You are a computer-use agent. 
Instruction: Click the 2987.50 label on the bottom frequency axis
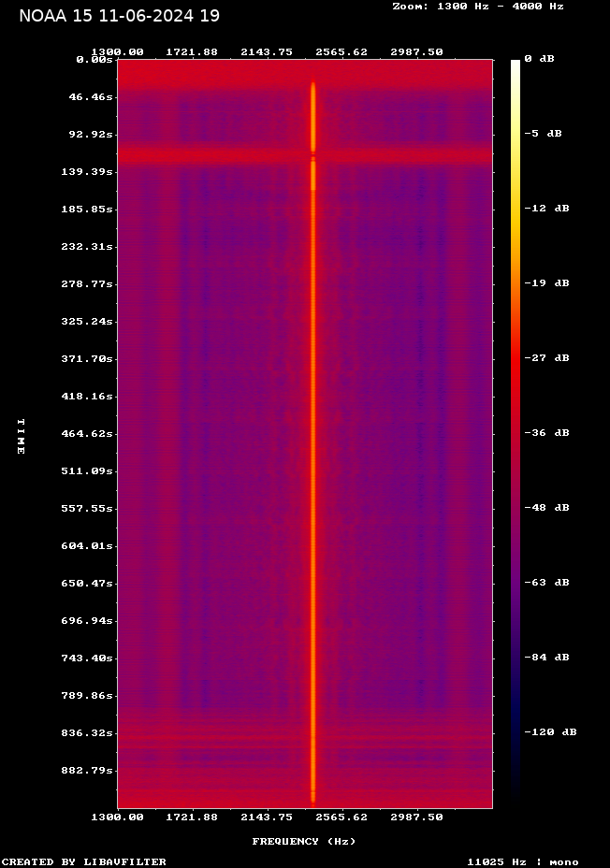coord(416,817)
